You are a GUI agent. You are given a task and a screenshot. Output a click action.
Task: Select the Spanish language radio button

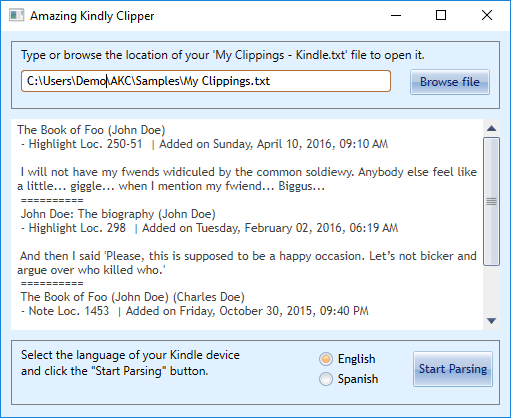326,379
